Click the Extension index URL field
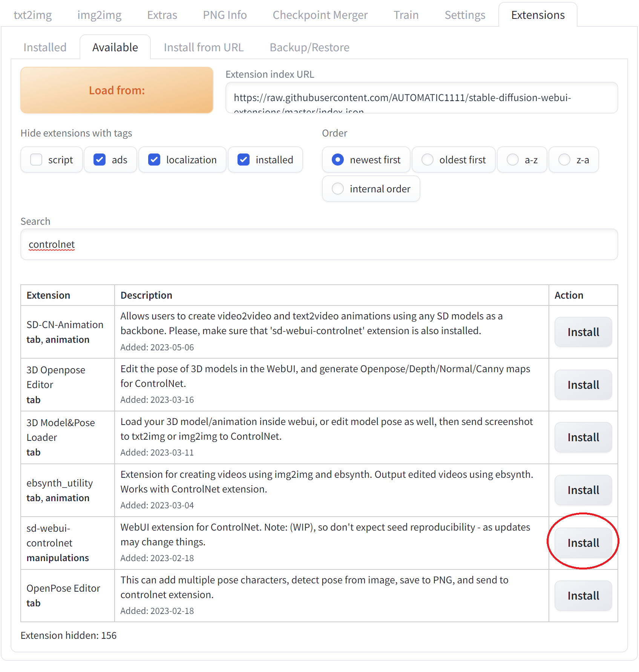The width and height of the screenshot is (639, 672). [x=421, y=98]
